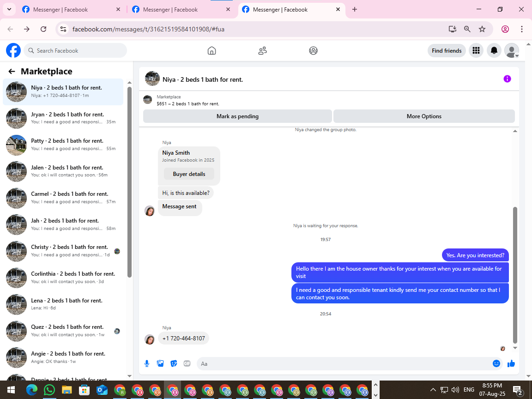The image size is (532, 399).
Task: Open Chrome three-dot menu
Action: click(522, 29)
